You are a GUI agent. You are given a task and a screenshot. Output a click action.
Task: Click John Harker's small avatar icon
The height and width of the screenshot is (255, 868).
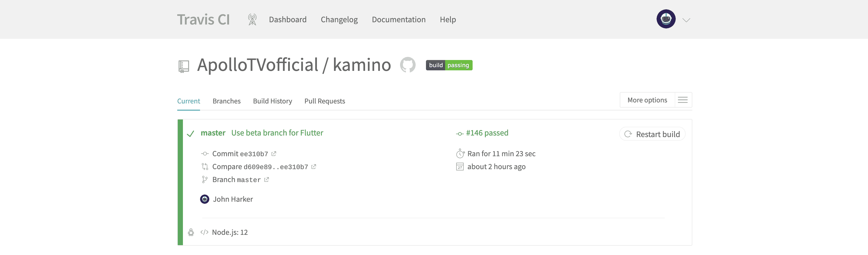coord(204,199)
